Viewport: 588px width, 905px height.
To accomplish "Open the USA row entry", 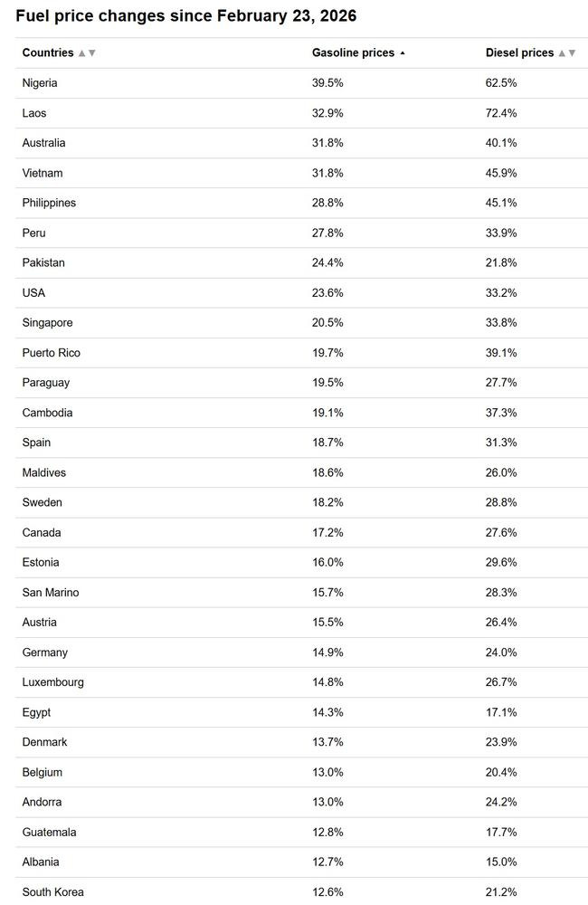I will [x=34, y=292].
